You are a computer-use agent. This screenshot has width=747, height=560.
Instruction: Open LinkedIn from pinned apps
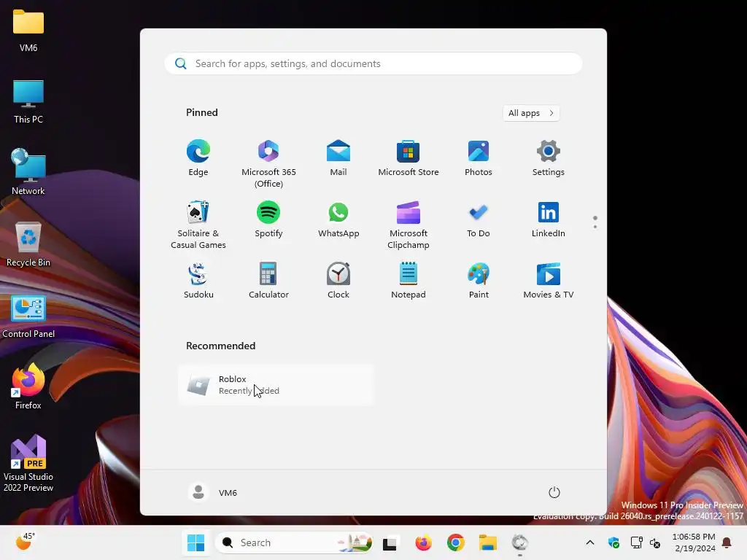549,219
